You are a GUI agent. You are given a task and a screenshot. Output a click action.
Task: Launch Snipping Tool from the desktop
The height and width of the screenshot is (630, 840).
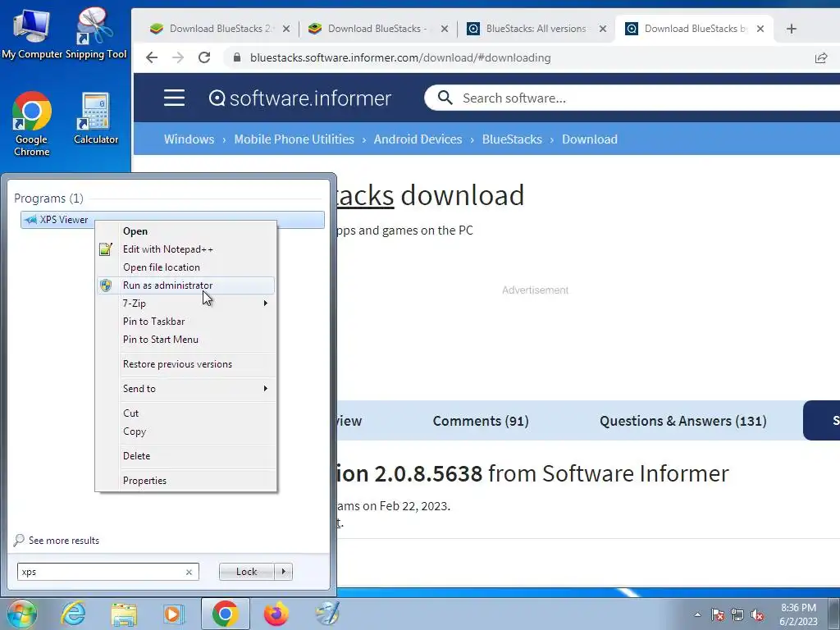point(95,33)
